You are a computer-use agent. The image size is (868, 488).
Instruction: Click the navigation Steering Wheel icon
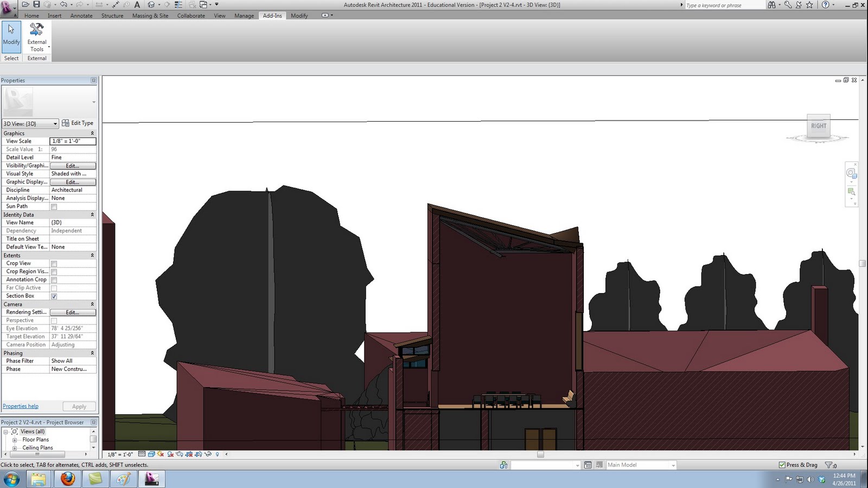coord(851,173)
